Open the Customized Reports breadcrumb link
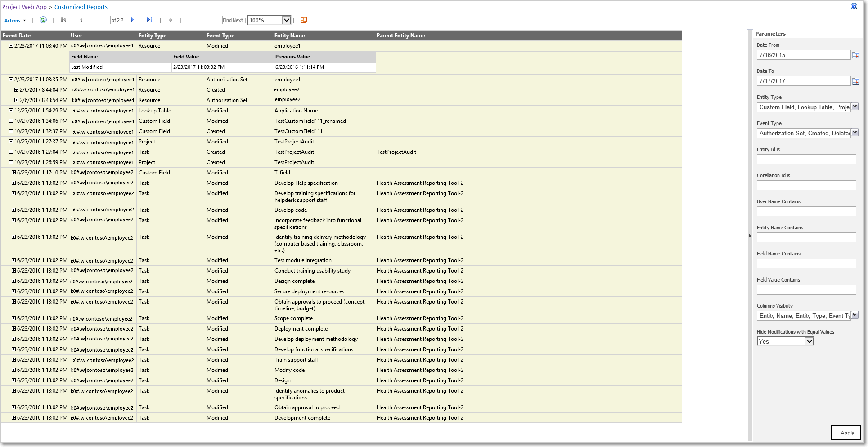This screenshot has width=868, height=447. (x=81, y=7)
